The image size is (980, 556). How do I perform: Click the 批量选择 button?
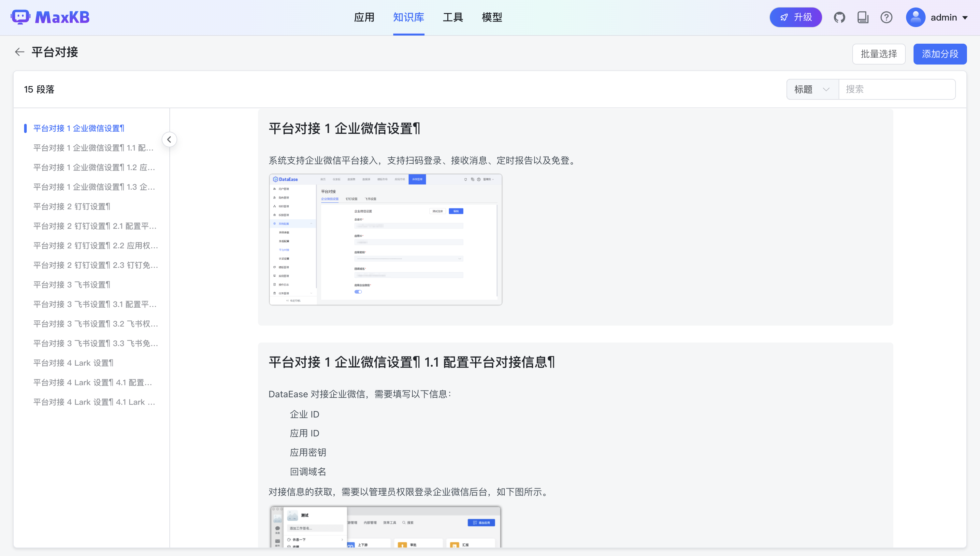click(x=878, y=54)
